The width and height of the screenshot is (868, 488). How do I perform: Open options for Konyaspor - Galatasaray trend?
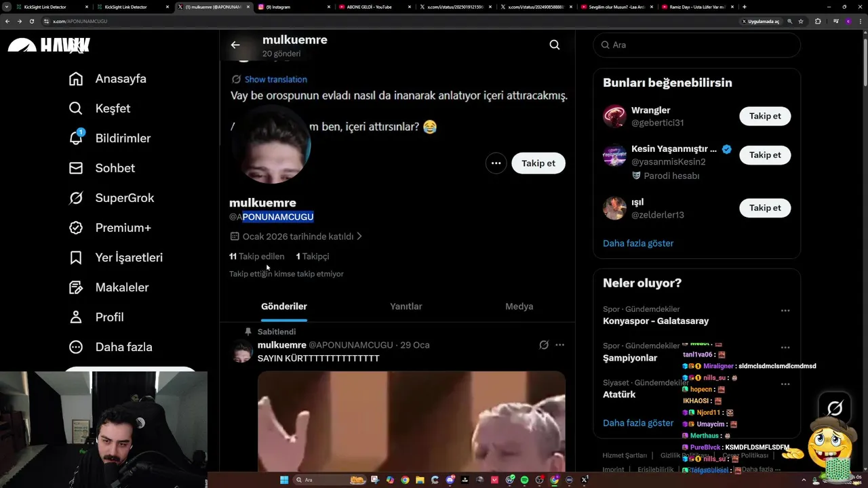785,310
